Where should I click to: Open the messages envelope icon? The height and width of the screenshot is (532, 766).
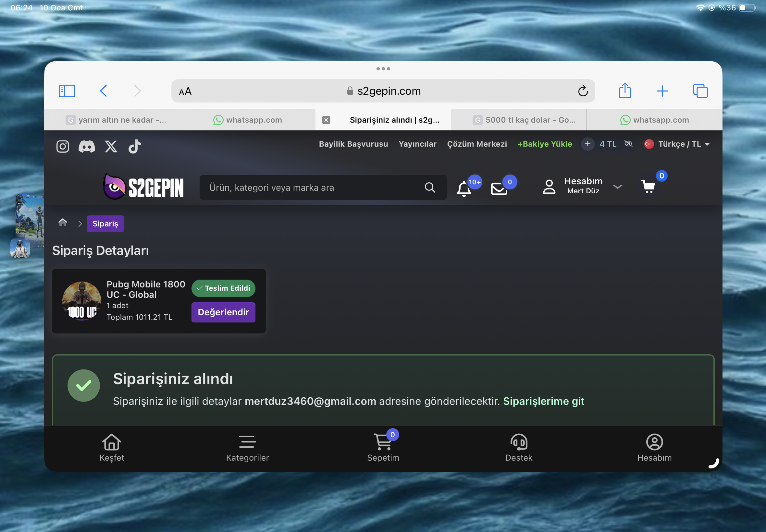pos(499,189)
